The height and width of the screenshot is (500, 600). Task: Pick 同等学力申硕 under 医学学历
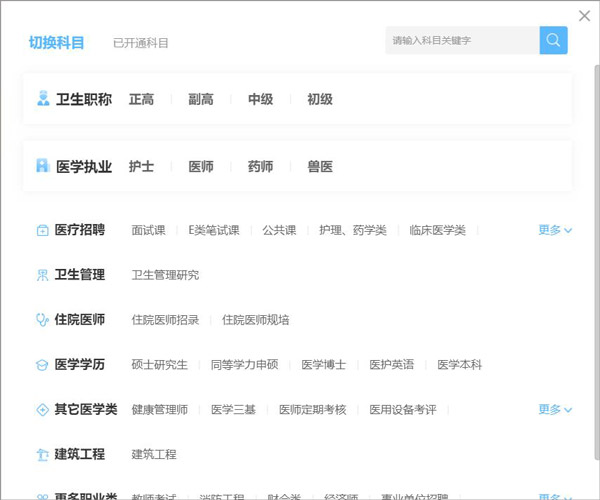point(245,365)
